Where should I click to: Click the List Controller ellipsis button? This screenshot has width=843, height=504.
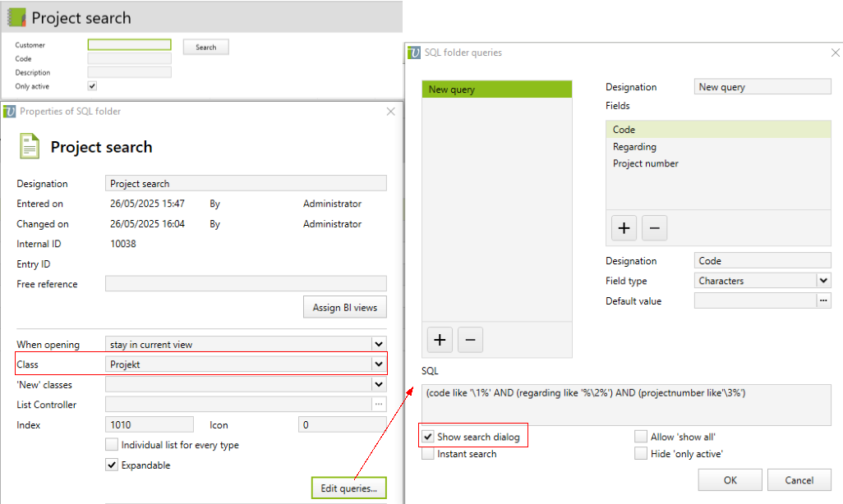379,404
